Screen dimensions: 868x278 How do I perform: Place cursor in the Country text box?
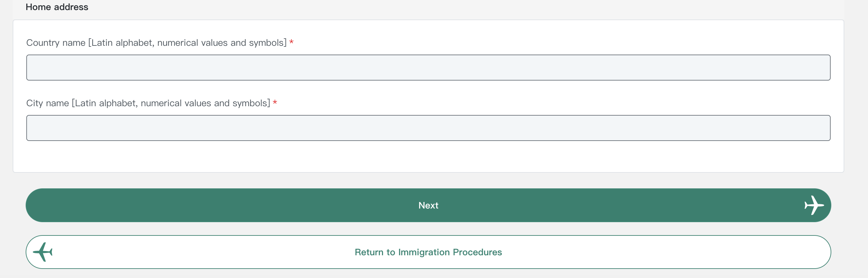(428, 68)
